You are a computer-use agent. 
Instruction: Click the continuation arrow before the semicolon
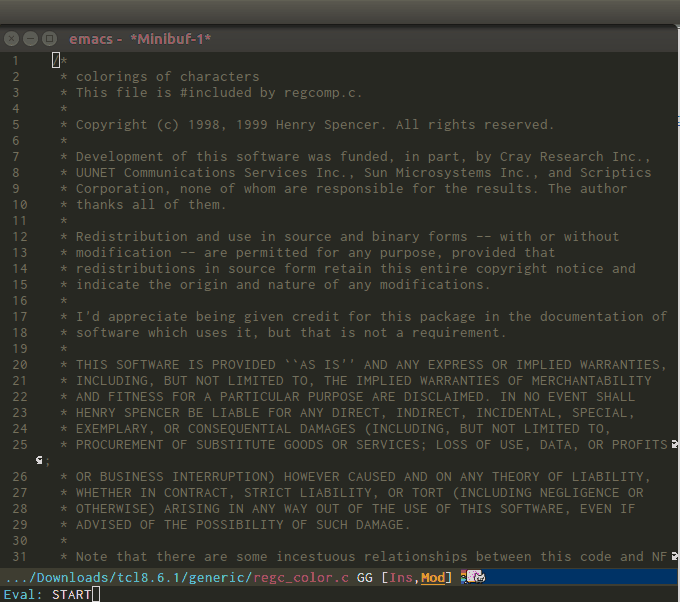[39, 461]
